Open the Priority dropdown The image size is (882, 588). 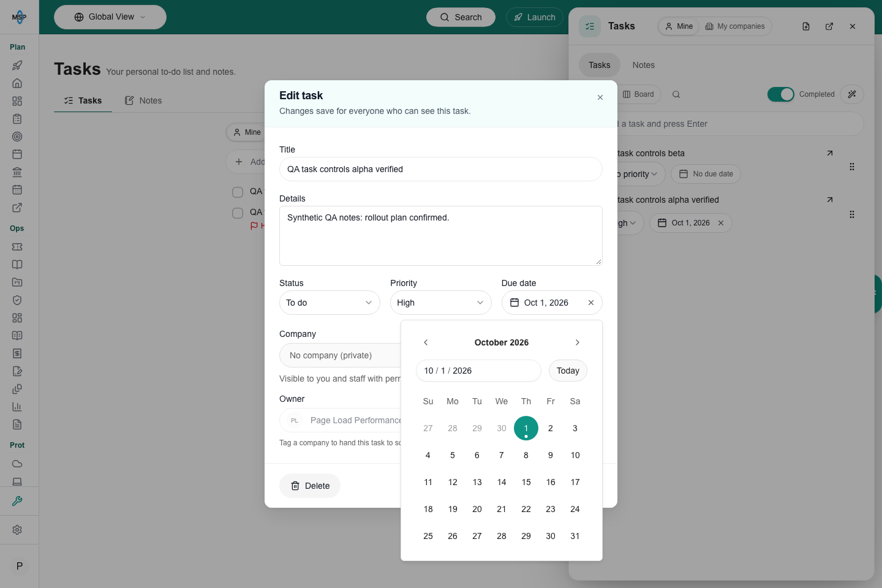pyautogui.click(x=440, y=303)
